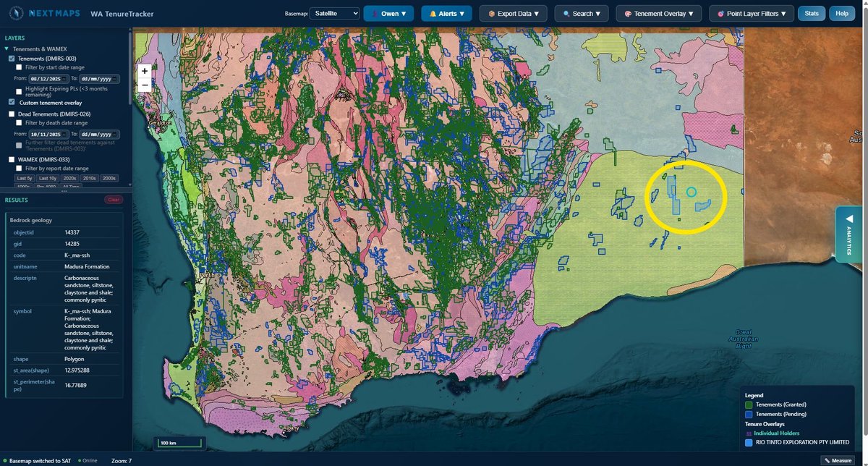868x466 pixels.
Task: Select the Last 5y report range
Action: click(x=25, y=178)
